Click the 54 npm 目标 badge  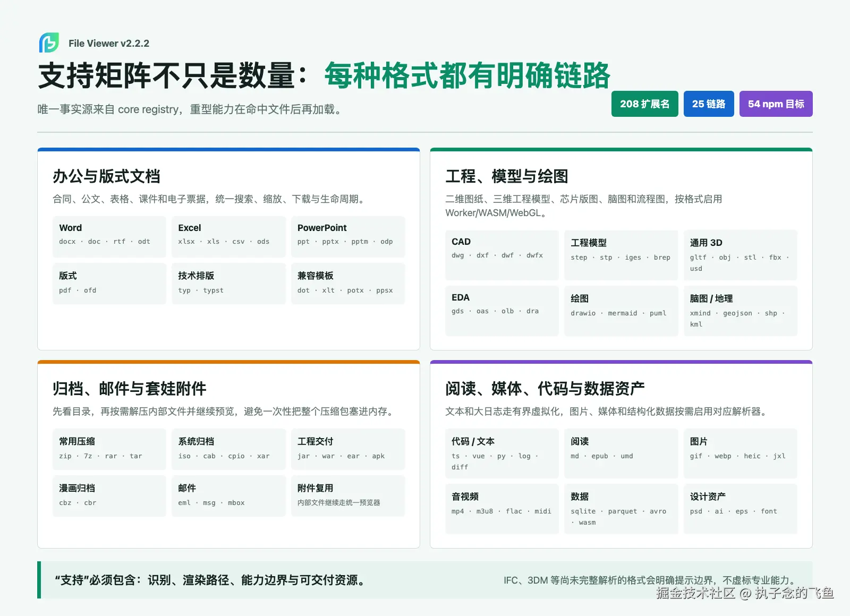click(776, 104)
